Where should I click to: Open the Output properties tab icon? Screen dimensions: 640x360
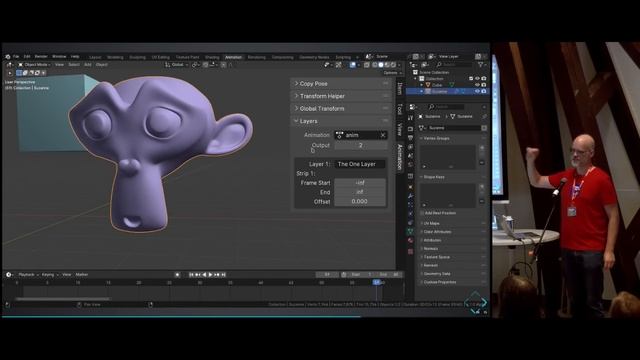point(410,138)
